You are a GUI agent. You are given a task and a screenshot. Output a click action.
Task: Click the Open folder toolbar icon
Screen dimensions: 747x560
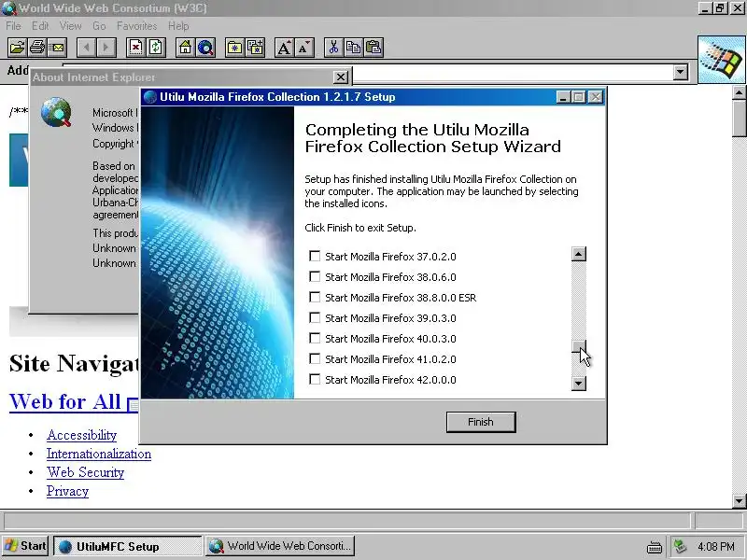(x=17, y=48)
